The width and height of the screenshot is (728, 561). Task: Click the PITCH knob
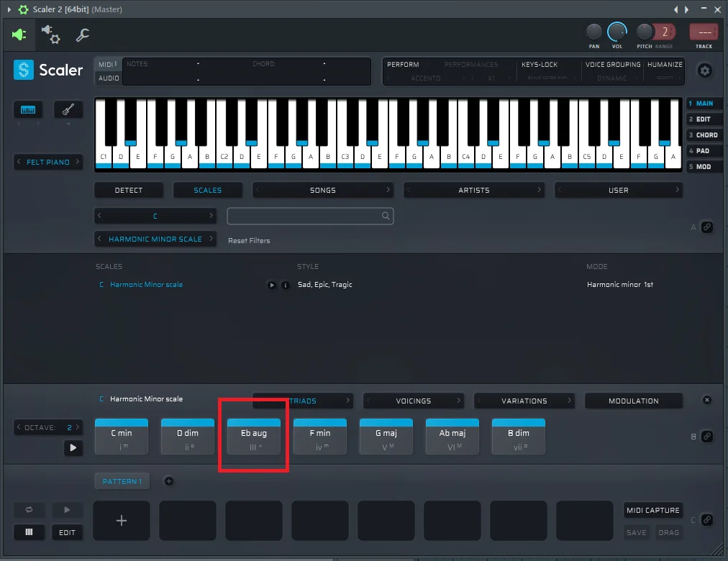click(644, 32)
